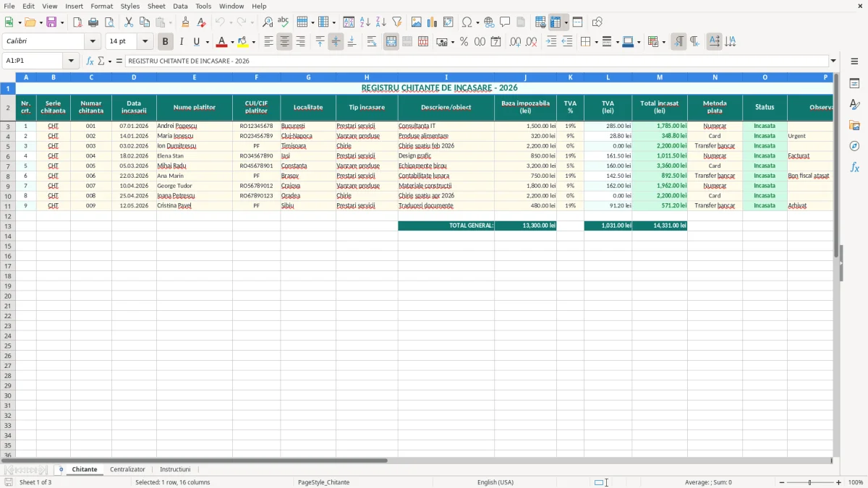Toggle Left-To-Right text direction

click(x=678, y=42)
